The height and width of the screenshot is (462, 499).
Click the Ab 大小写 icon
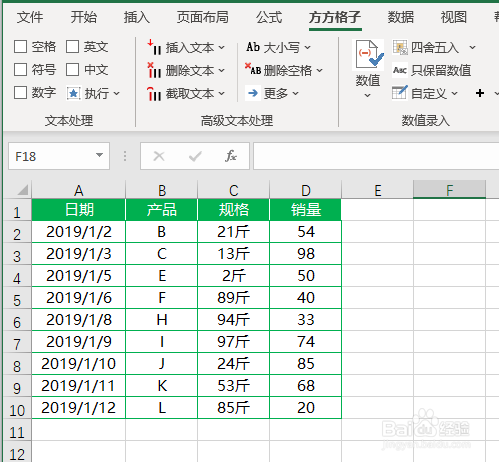point(253,47)
